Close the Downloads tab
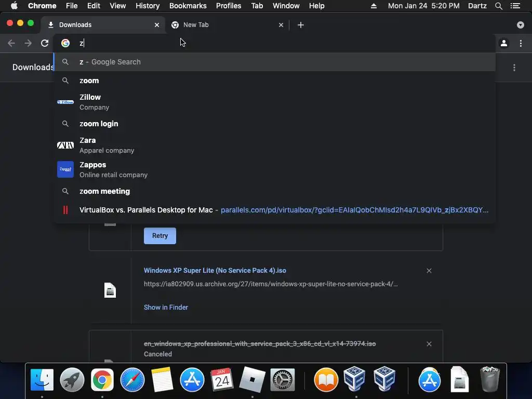 point(157,25)
